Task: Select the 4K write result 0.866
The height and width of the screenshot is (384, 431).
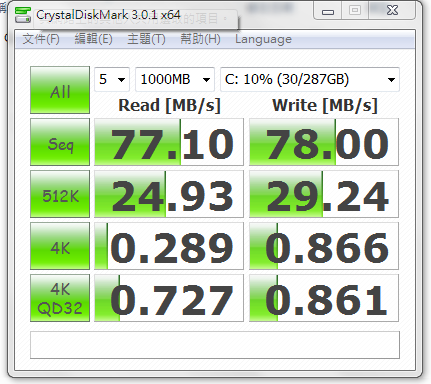Action: click(324, 246)
